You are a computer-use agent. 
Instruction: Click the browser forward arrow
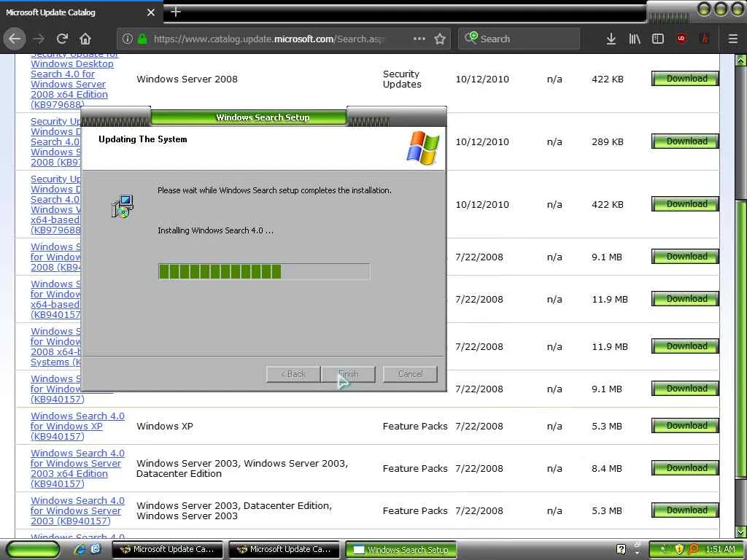point(39,39)
